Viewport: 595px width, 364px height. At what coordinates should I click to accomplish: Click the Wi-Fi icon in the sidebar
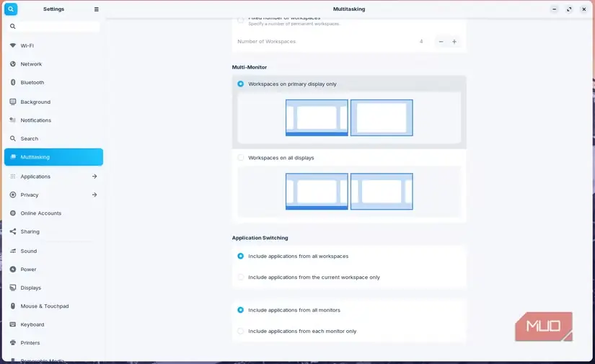pyautogui.click(x=13, y=45)
